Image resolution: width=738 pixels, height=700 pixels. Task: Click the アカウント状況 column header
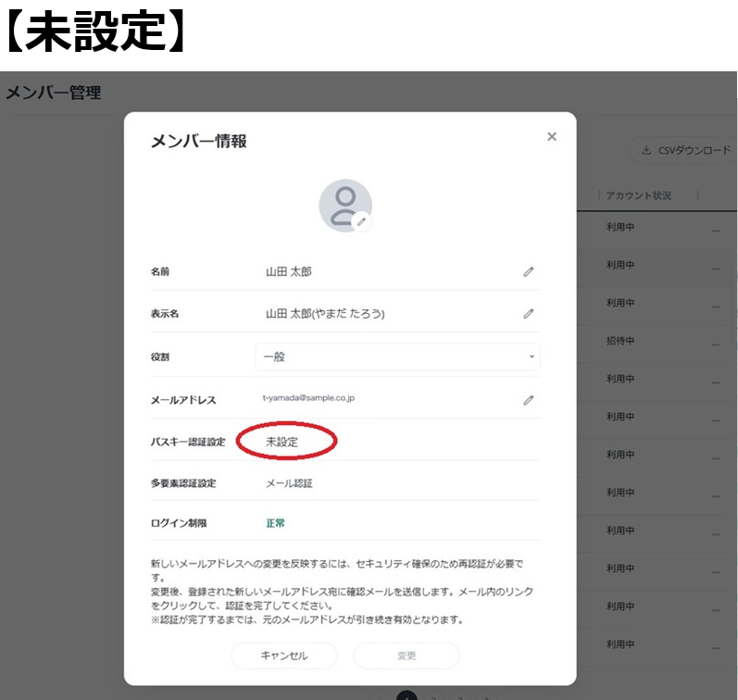coord(638,195)
